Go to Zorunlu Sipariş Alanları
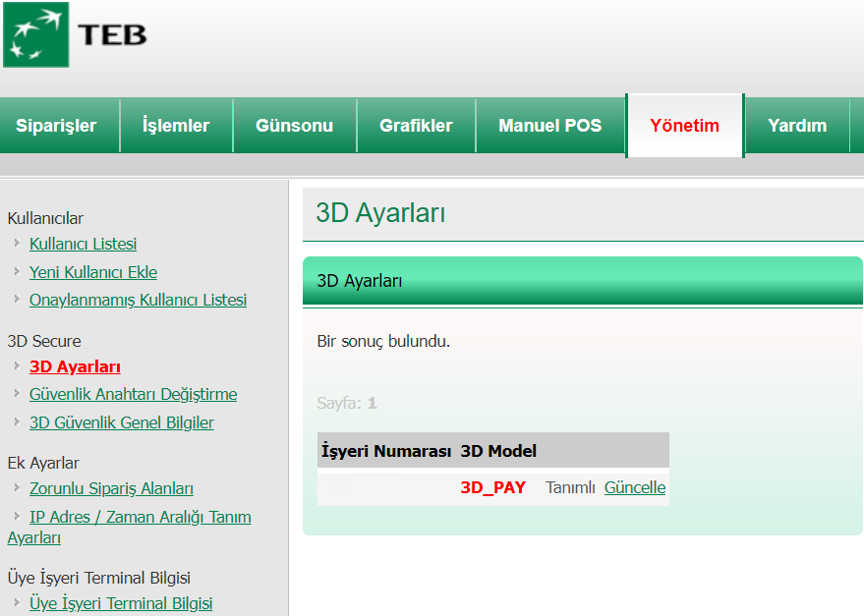 [111, 488]
